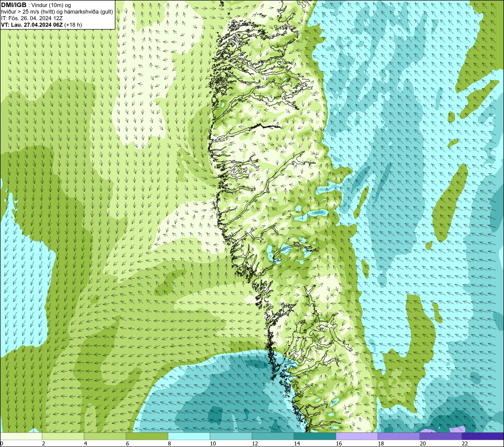
Task: Click the 'IT: Fös. 26. 04. 2024 12Z' line
Action: click(x=32, y=18)
